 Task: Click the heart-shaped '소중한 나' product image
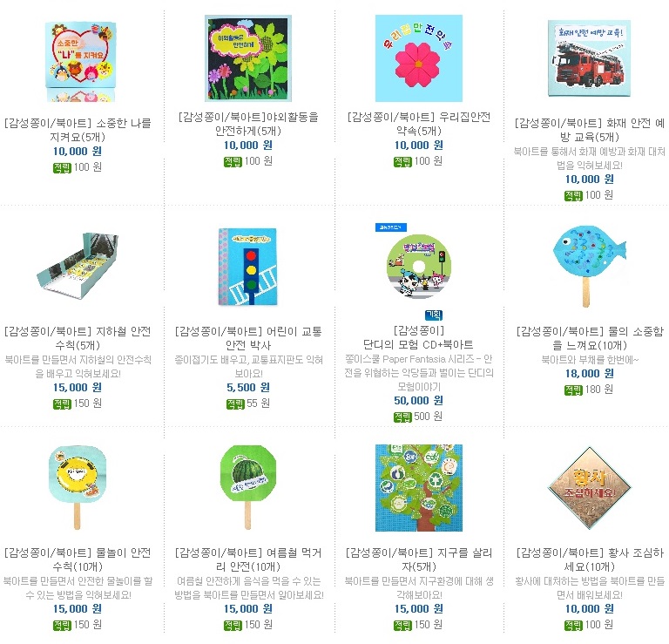[80, 62]
